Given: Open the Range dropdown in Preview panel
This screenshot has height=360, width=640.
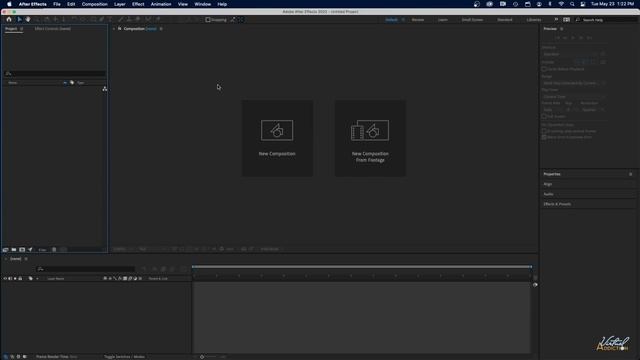Looking at the screenshot, I should click(573, 83).
